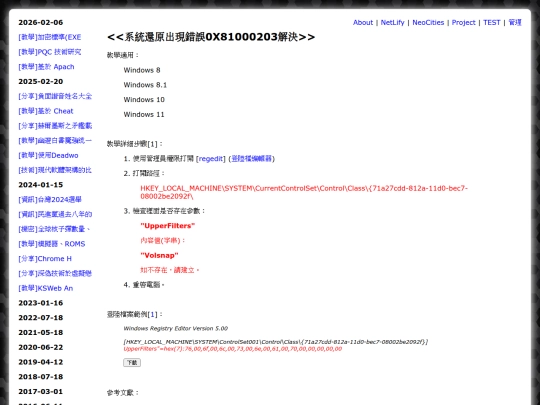Open the '[資訊]台灣2024選舉' article link
This screenshot has height=405, width=540.
click(x=50, y=200)
